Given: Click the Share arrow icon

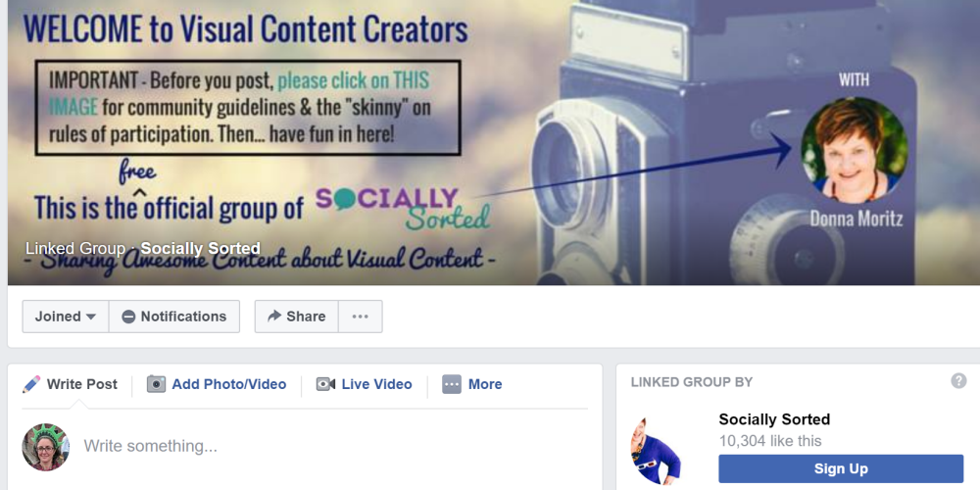Looking at the screenshot, I should [x=274, y=317].
